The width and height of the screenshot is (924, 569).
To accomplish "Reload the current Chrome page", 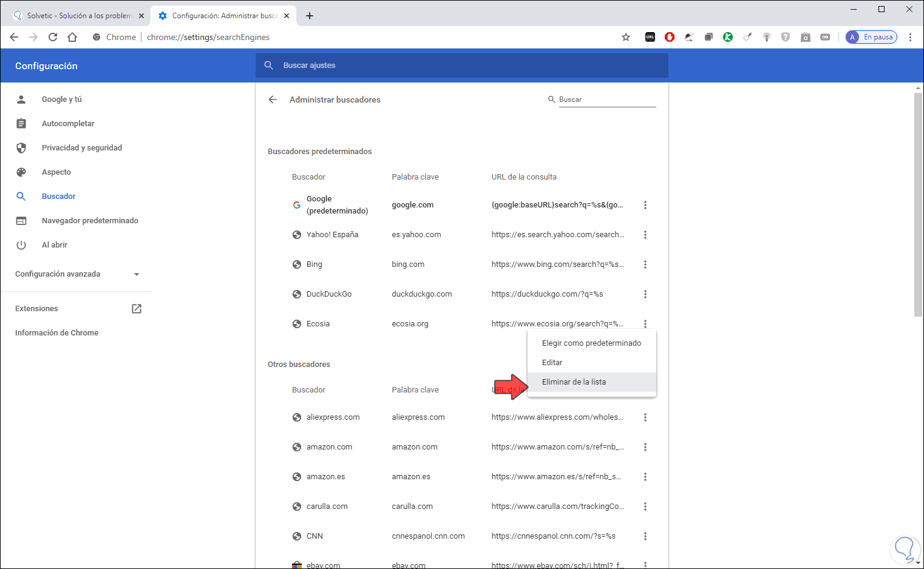I will click(53, 37).
